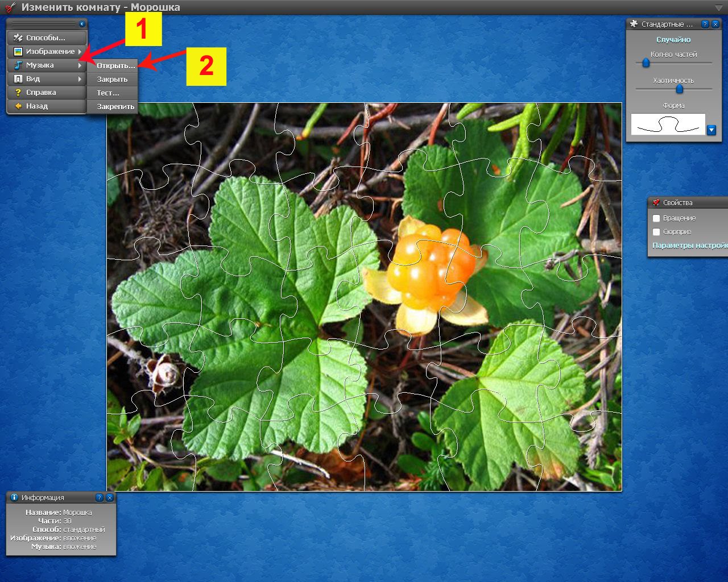Click the Способ: стандартный entry
The width and height of the screenshot is (728, 582).
[x=68, y=529]
